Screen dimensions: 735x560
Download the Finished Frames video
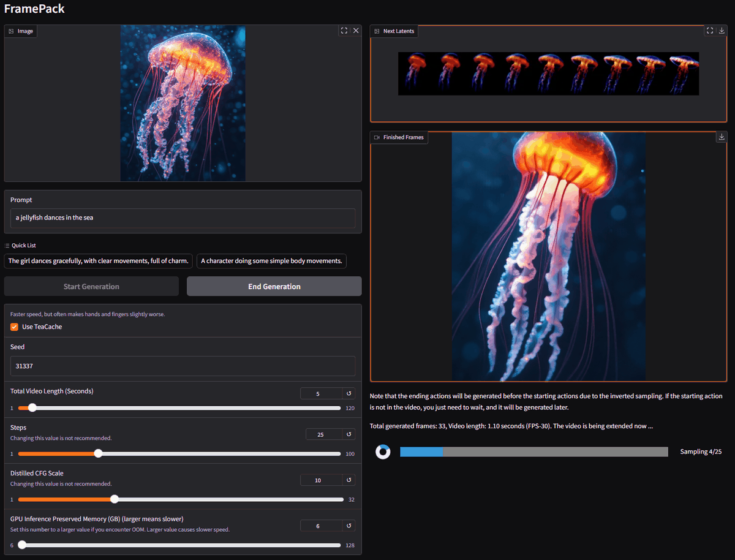[722, 137]
